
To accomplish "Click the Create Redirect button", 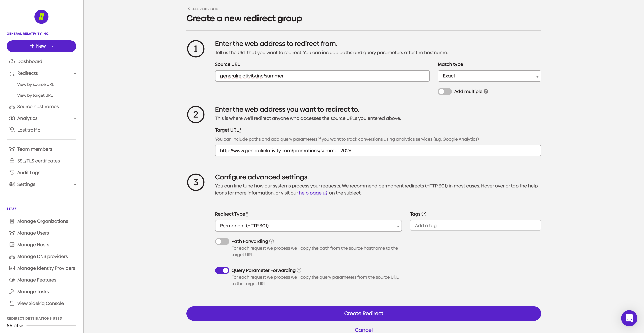I will pyautogui.click(x=363, y=313).
